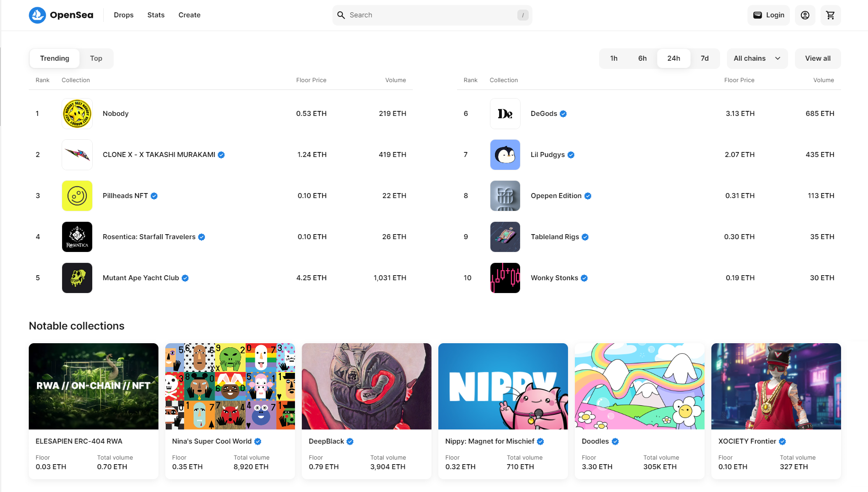Click the Nobody collection star avatar

click(x=77, y=114)
